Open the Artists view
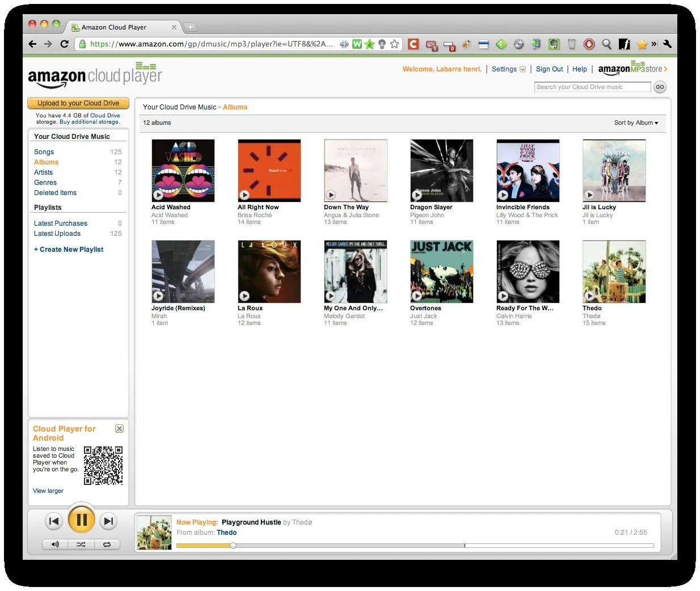This screenshot has height=591, width=700. (43, 172)
